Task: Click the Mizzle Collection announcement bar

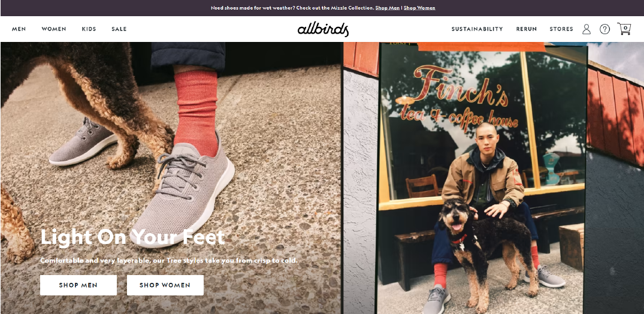Action: 322,8
